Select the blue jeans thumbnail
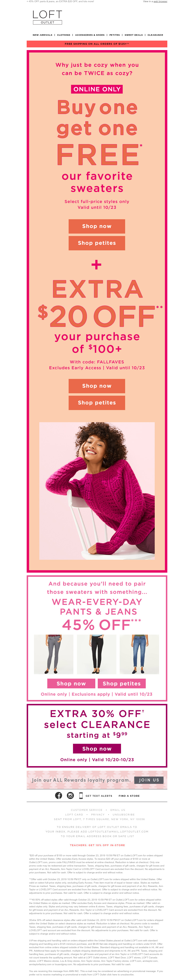The height and width of the screenshot is (980, 194). click(139, 654)
